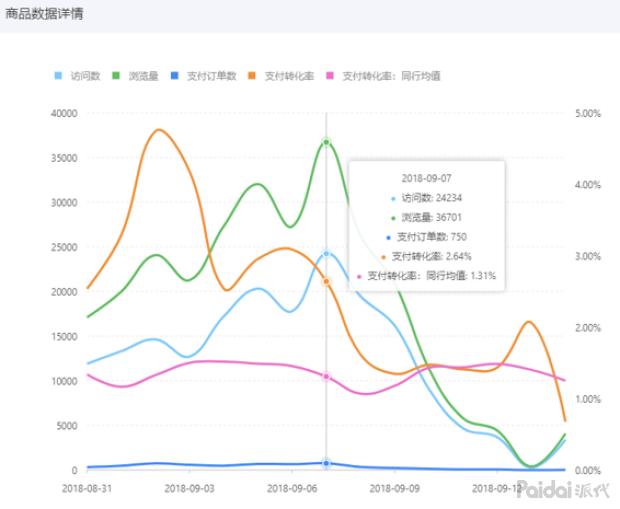Click dark-blue 支付订单数 marker on hover line

326,464
